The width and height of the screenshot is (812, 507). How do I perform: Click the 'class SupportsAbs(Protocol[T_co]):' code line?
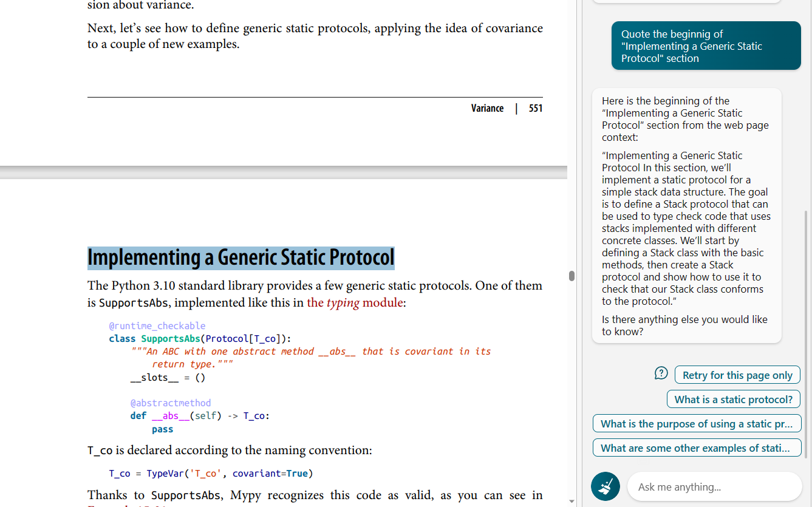(200, 339)
